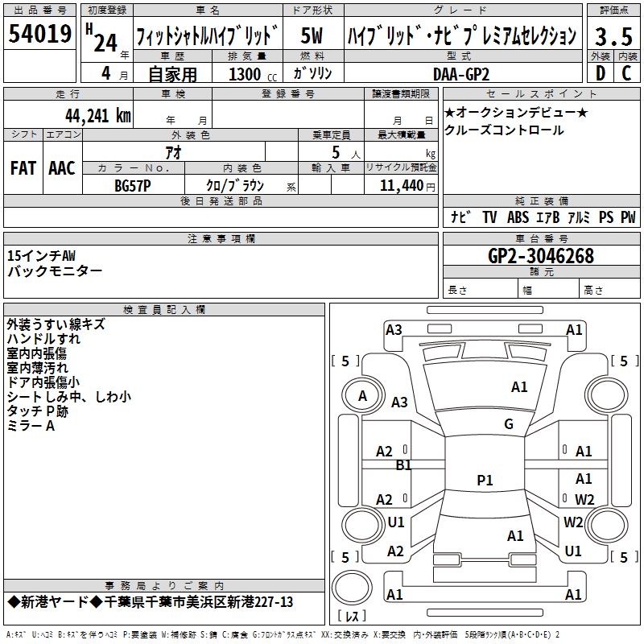Screen dimensions: 644x644
Task: Click the クルーズコントロール sales point text
Action: 504,130
